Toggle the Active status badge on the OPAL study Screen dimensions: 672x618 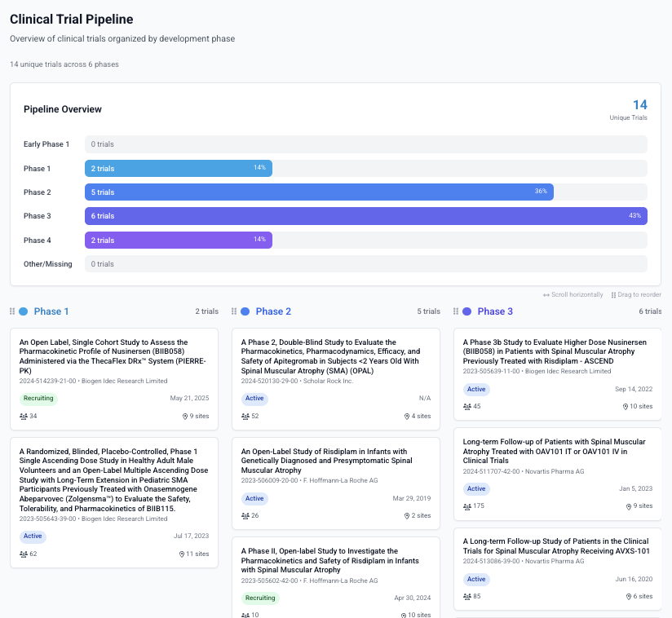(x=254, y=399)
